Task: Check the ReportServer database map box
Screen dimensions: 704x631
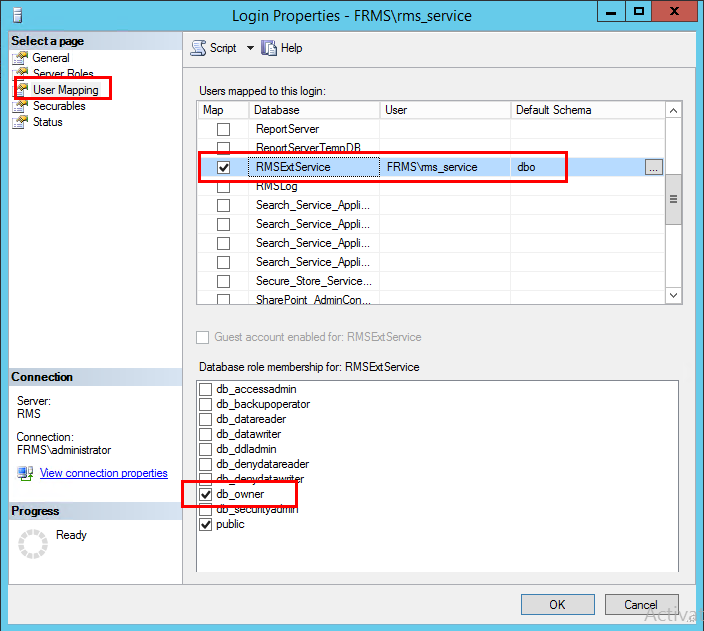Action: [224, 130]
